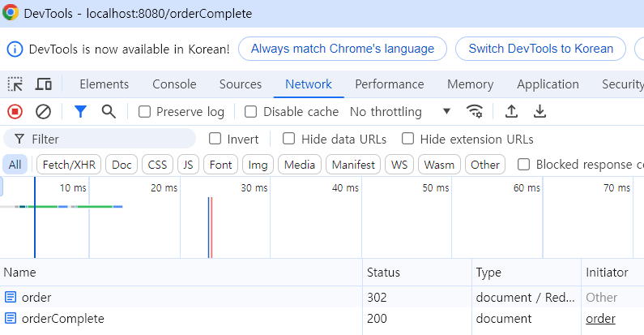
Task: Focus the Filter text input field
Action: point(100,139)
